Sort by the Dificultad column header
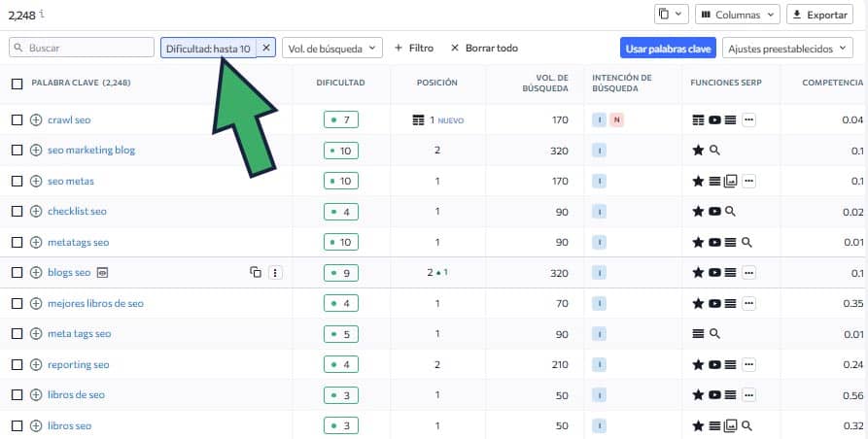 coord(340,84)
